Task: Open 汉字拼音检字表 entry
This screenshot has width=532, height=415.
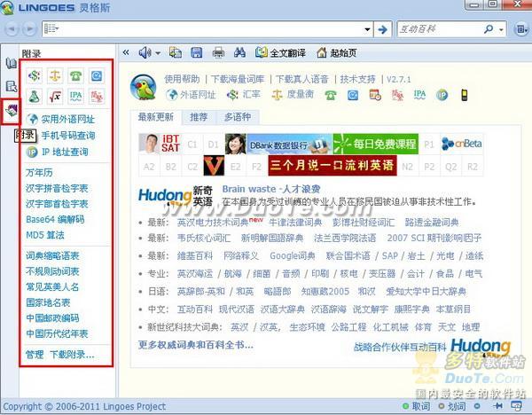Action: [57, 188]
